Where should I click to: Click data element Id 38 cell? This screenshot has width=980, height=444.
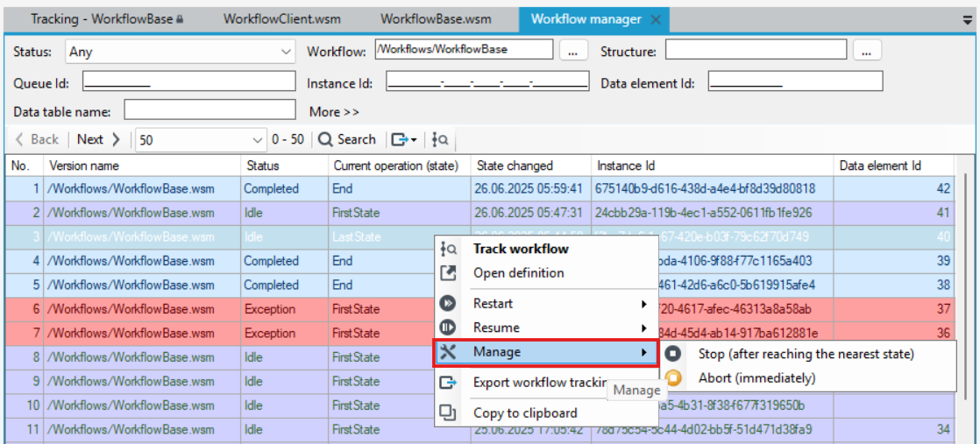point(894,285)
